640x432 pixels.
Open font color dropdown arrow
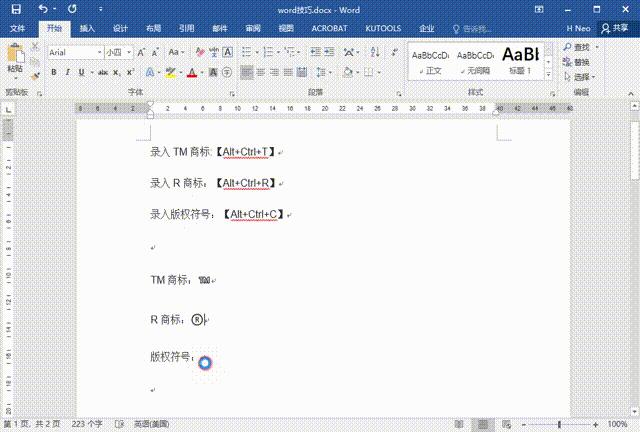[202, 73]
